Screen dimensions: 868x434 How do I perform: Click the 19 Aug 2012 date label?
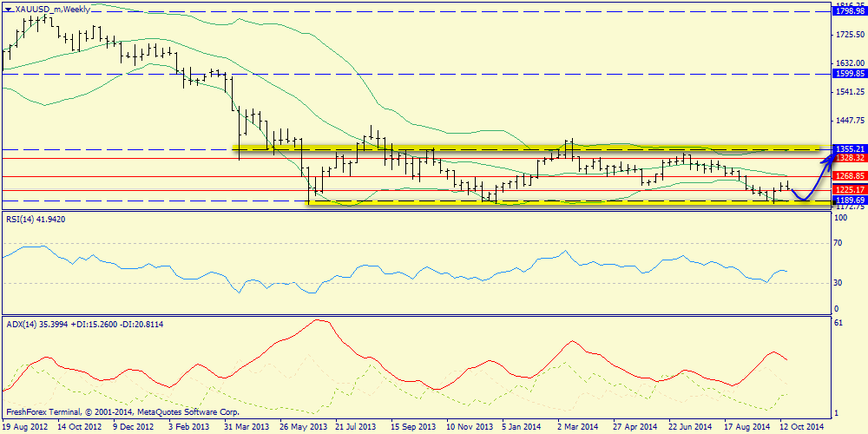[x=25, y=427]
